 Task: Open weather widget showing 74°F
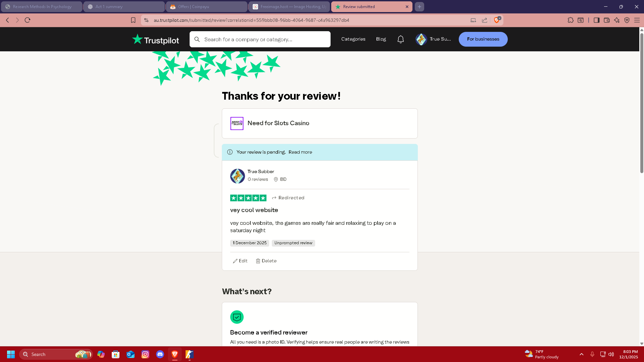point(542,354)
